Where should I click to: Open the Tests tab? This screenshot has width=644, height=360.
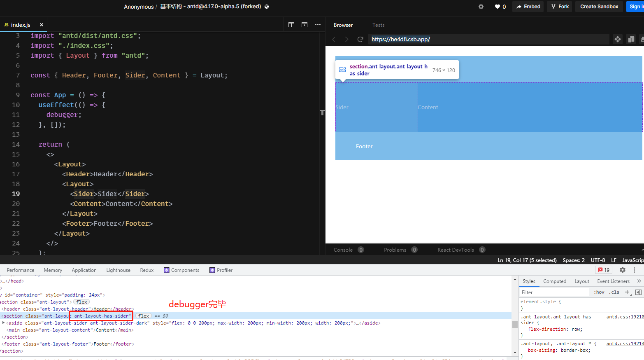(x=378, y=25)
